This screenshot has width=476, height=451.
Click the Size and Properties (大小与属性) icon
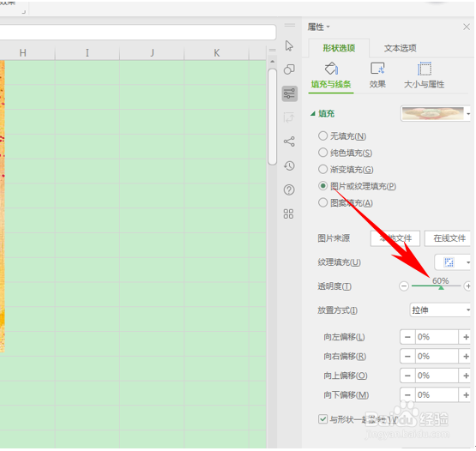pos(424,69)
